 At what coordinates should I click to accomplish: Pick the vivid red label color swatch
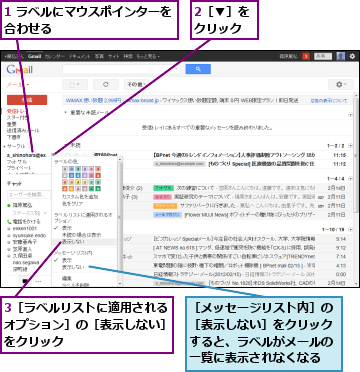click(98, 175)
